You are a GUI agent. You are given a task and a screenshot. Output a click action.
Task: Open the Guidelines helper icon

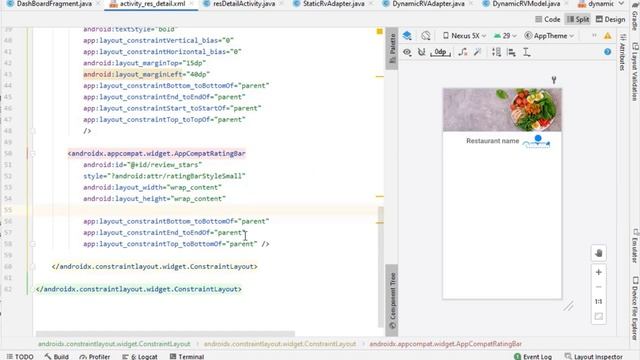click(527, 52)
